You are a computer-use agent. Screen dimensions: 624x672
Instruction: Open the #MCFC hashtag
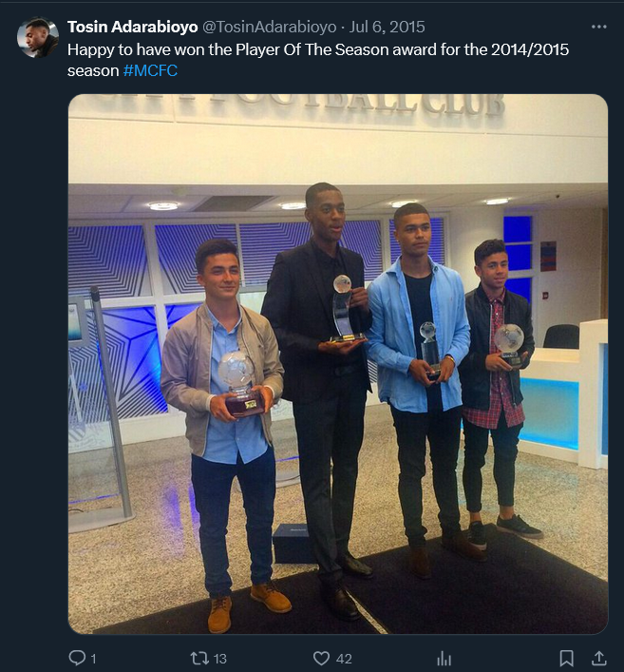(150, 70)
